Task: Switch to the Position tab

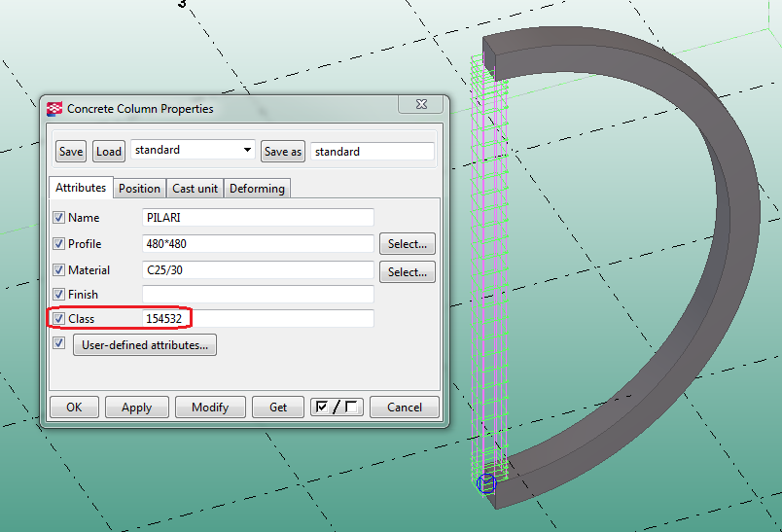Action: coord(139,189)
